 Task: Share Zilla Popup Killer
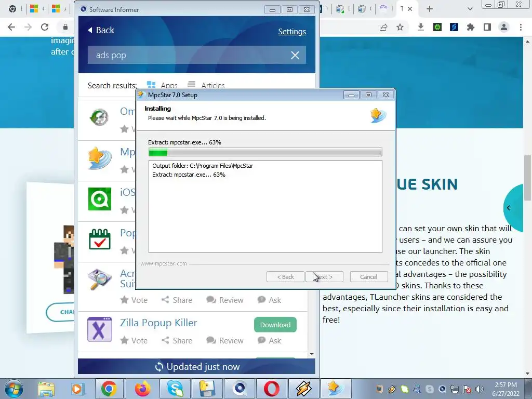pyautogui.click(x=177, y=340)
